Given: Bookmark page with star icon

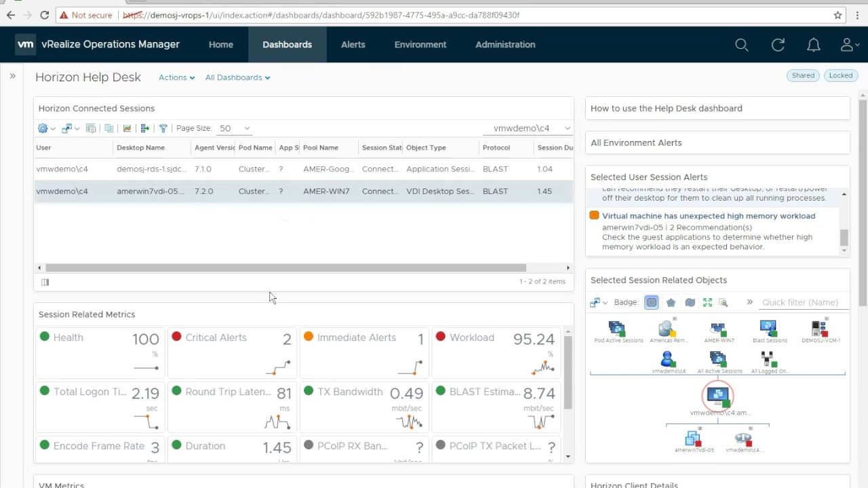Looking at the screenshot, I should (838, 14).
